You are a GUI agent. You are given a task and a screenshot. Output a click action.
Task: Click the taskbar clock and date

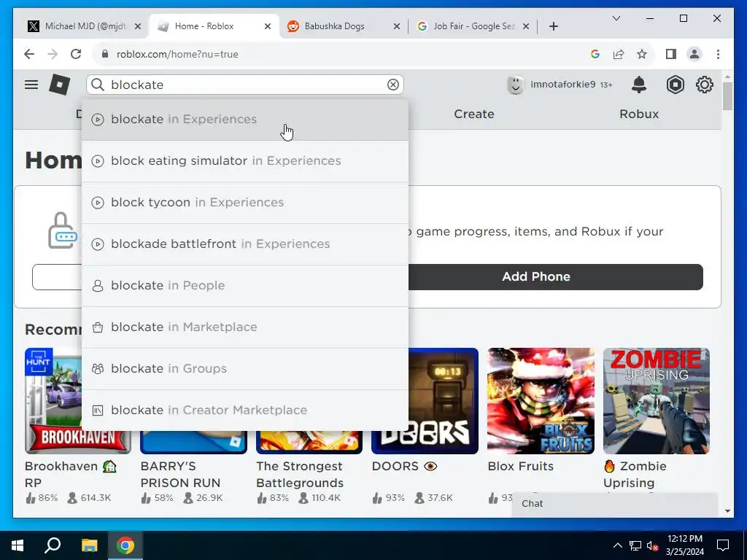684,545
